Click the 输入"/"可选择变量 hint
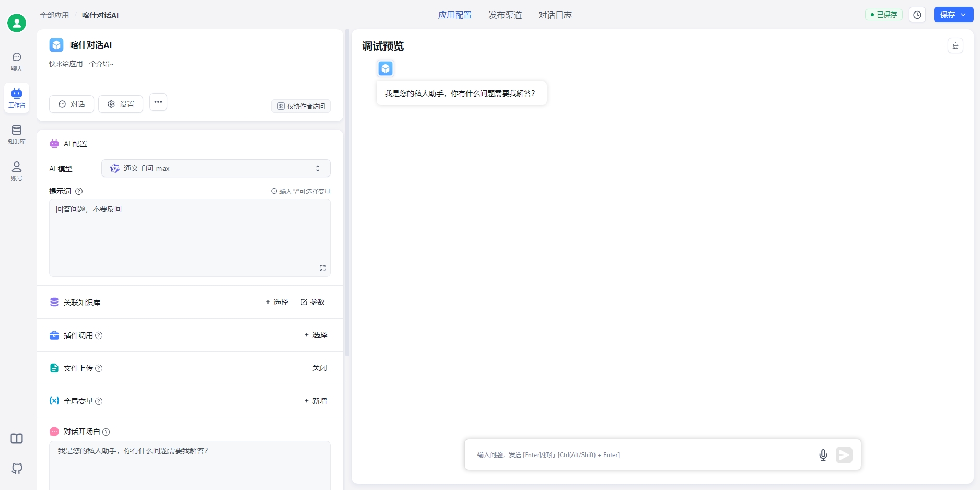 tap(301, 191)
